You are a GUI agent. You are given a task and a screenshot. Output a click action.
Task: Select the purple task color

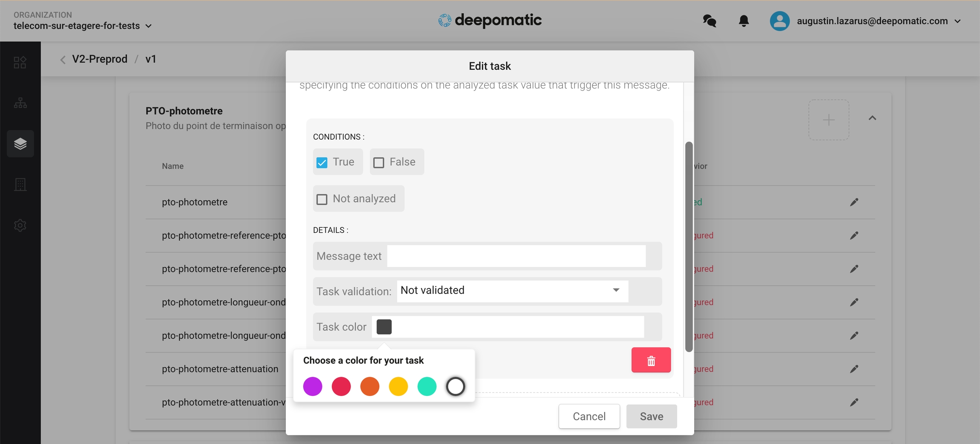[x=313, y=387]
